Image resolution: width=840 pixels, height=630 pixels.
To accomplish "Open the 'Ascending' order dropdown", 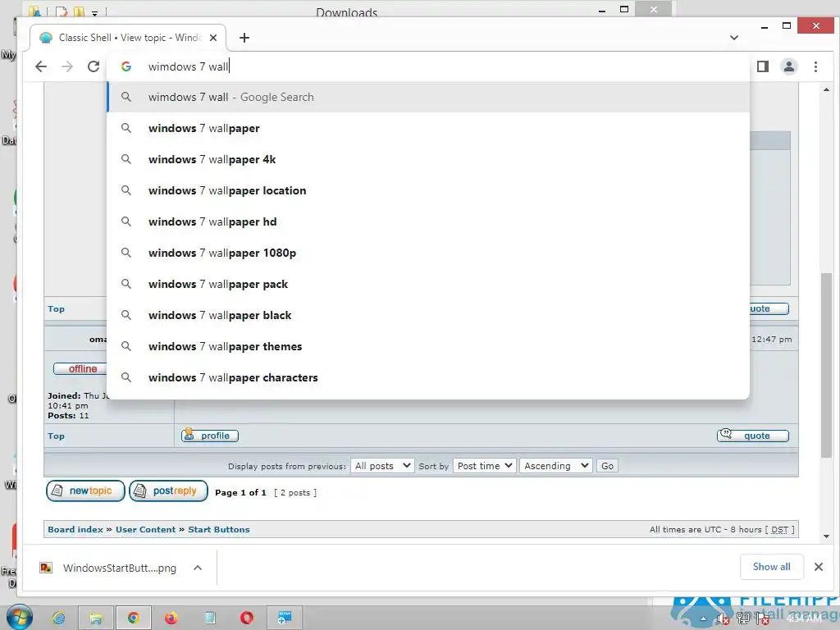I will click(x=555, y=466).
